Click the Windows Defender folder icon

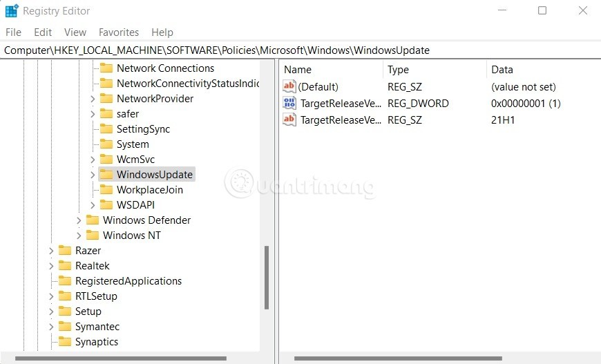point(93,220)
